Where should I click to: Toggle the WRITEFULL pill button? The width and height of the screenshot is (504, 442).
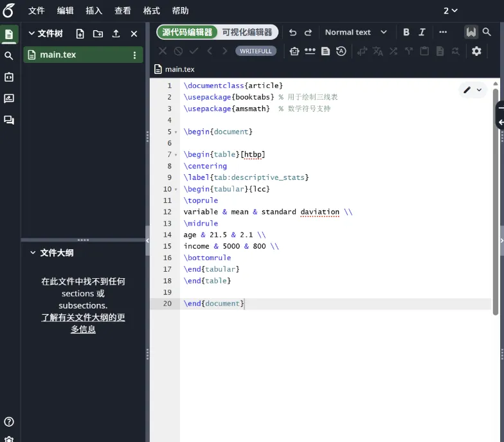pyautogui.click(x=256, y=51)
